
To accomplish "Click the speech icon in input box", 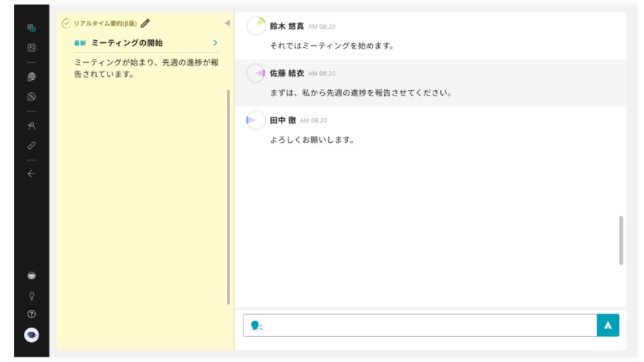I will pos(256,325).
